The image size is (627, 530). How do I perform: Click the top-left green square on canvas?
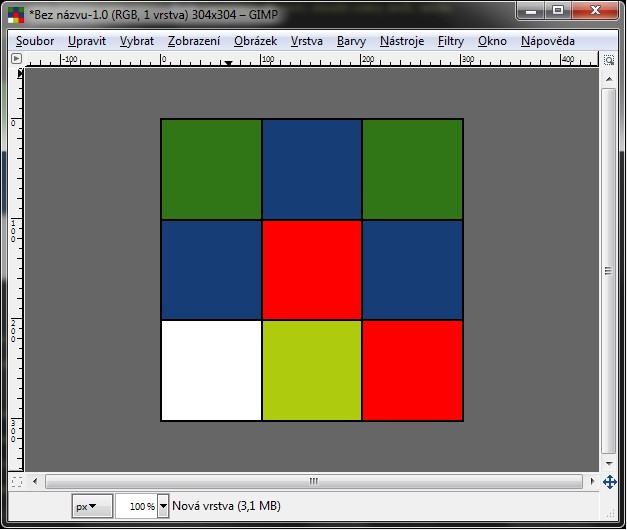click(211, 170)
